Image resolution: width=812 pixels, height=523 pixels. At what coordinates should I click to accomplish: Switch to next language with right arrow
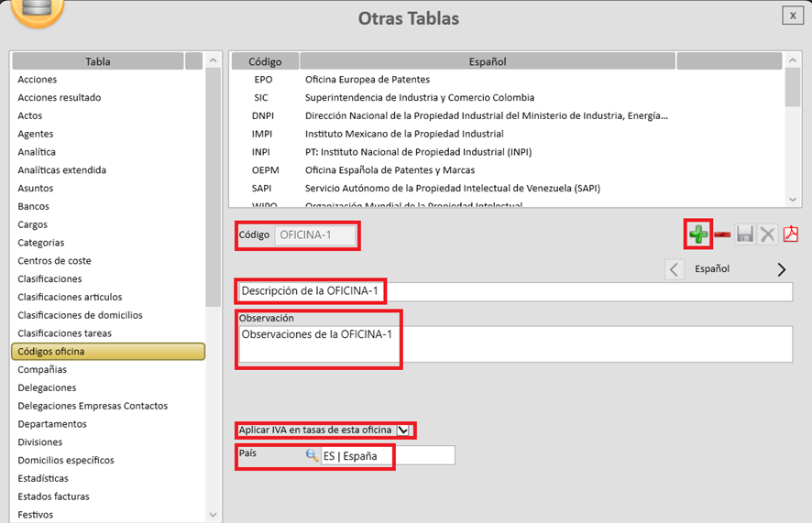782,269
